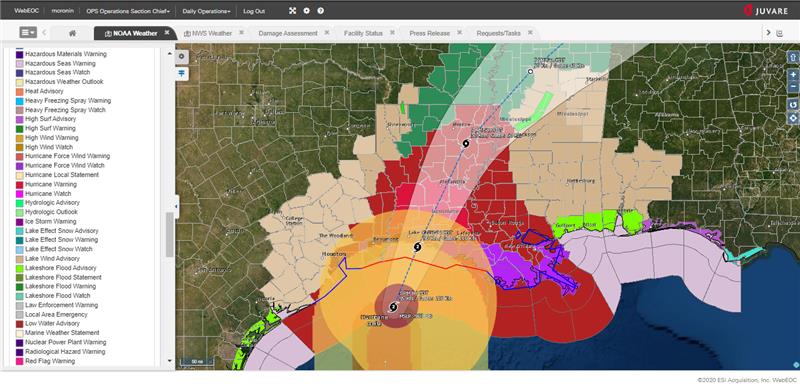Click the Log Out link

point(254,11)
